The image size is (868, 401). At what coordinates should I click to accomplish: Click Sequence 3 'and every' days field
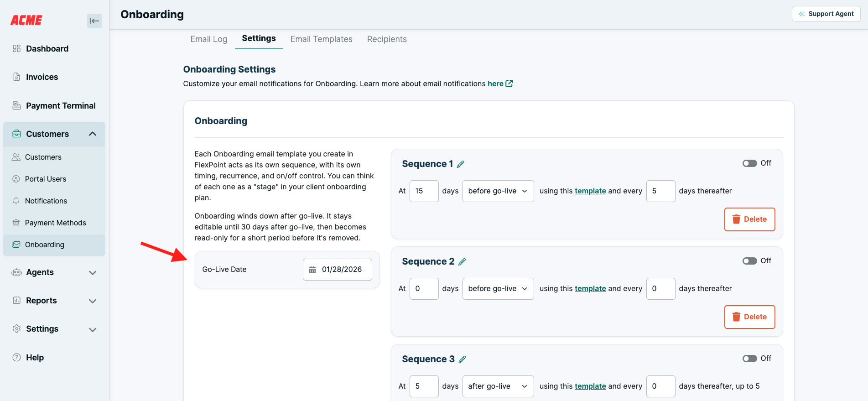coord(660,386)
